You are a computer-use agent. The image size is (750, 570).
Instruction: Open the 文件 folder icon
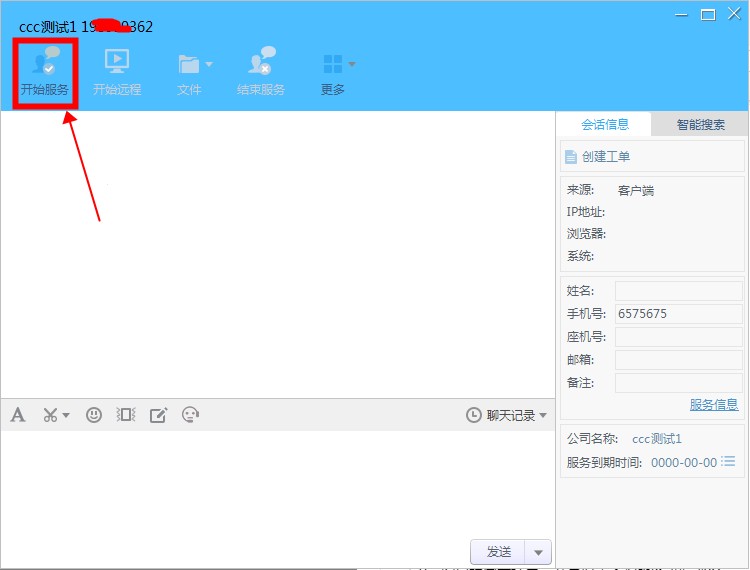click(188, 64)
